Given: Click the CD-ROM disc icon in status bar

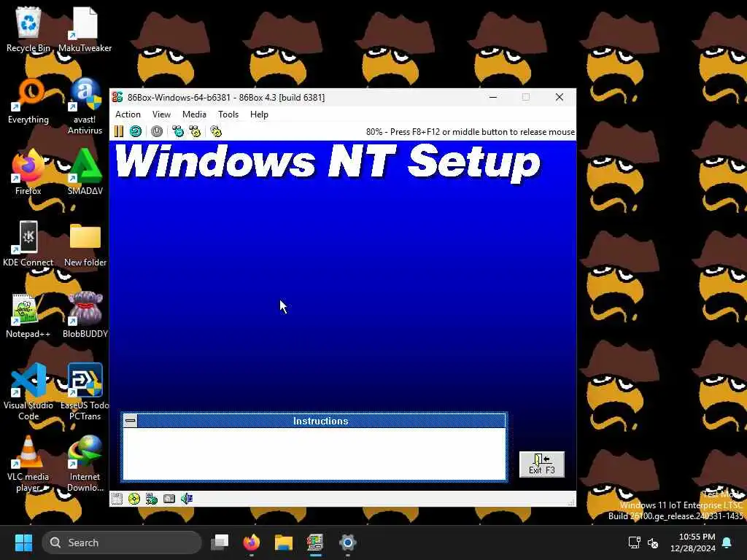Looking at the screenshot, I should point(134,499).
